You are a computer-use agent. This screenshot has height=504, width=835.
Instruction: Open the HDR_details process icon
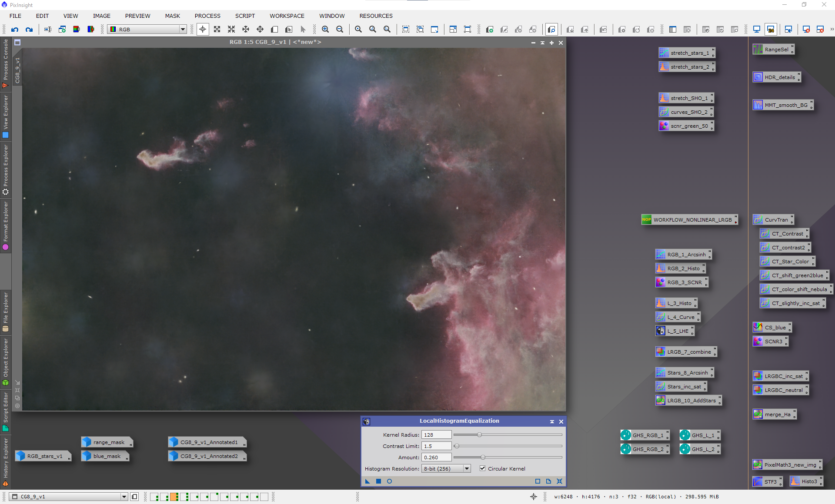tap(776, 77)
